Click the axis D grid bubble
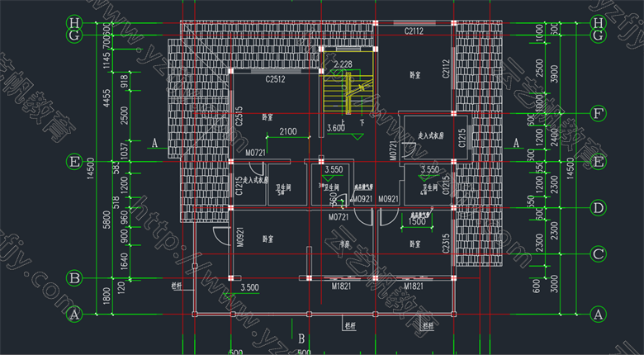 598,208
